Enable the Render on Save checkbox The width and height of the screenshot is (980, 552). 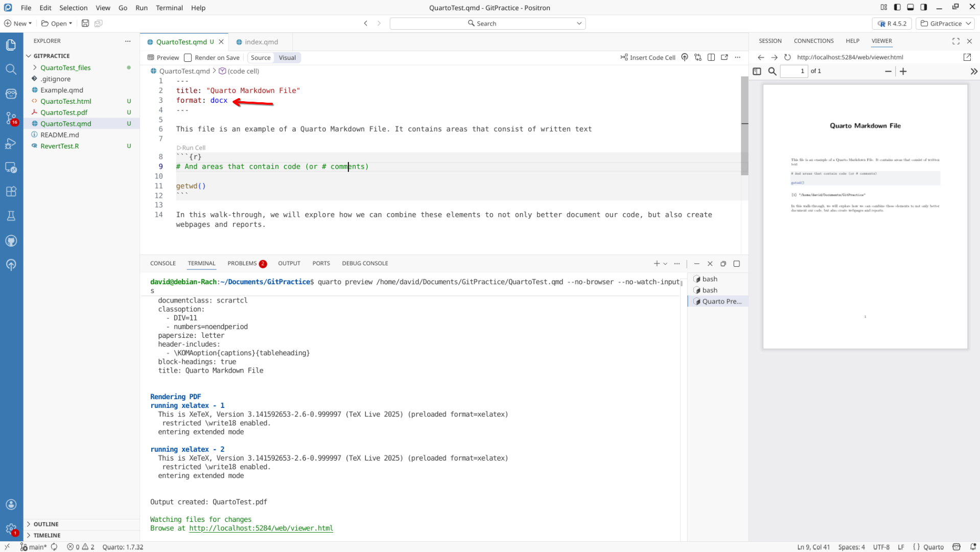(x=188, y=58)
